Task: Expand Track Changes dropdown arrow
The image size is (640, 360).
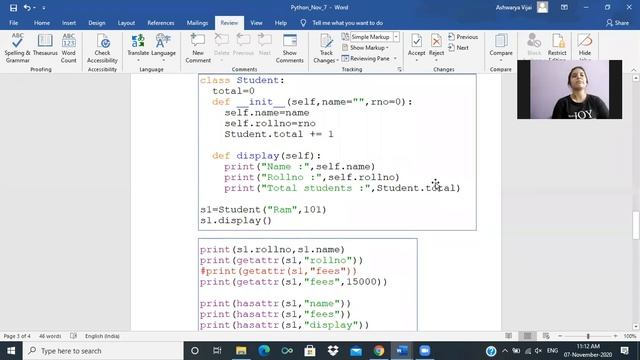Action: point(338,61)
